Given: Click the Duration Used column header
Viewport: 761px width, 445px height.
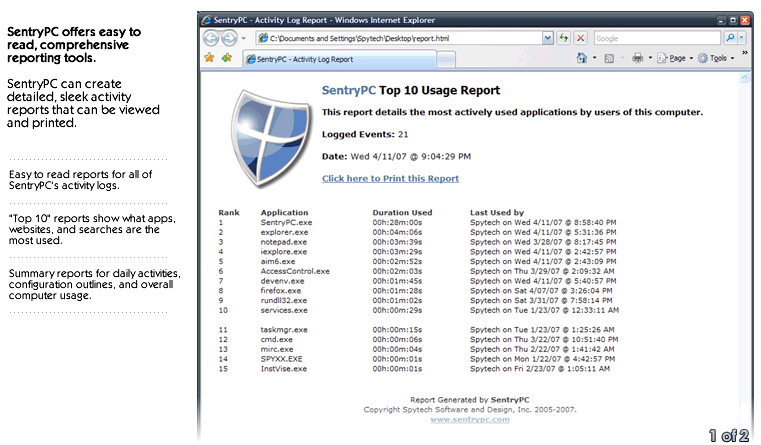Looking at the screenshot, I should (x=402, y=213).
